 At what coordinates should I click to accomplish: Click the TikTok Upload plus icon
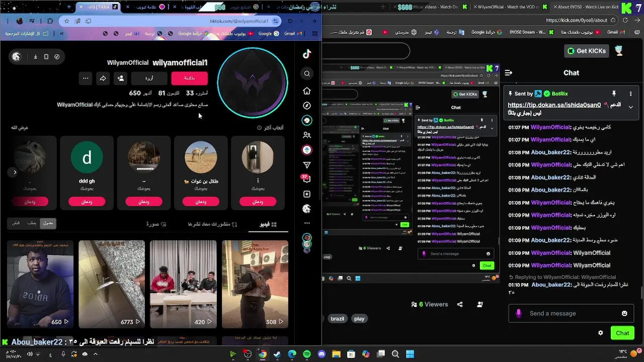click(307, 194)
